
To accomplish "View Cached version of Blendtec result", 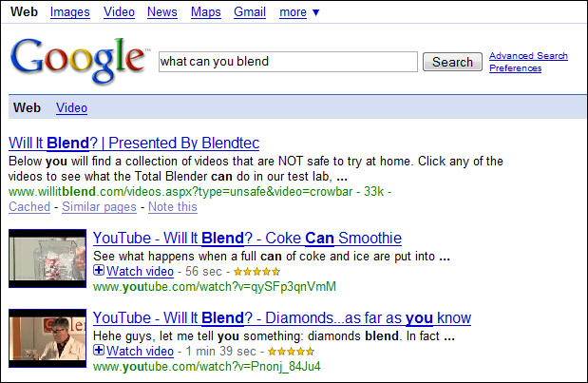I will [x=29, y=206].
